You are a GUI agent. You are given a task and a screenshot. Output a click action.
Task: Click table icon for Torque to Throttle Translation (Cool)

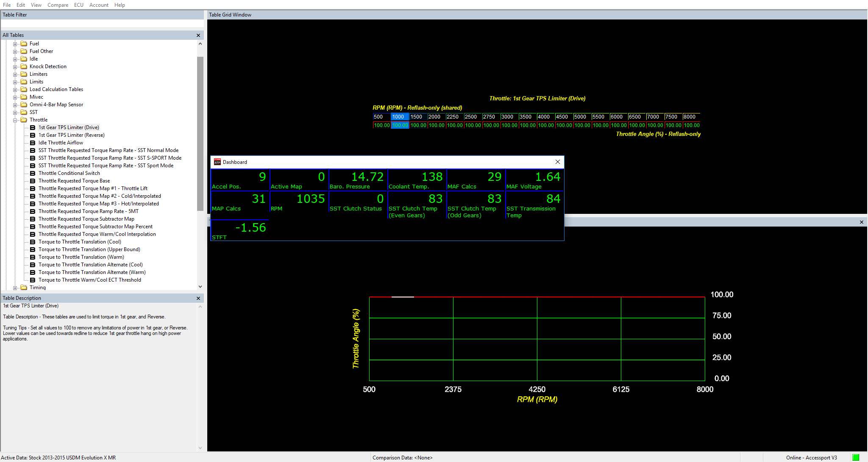(33, 242)
